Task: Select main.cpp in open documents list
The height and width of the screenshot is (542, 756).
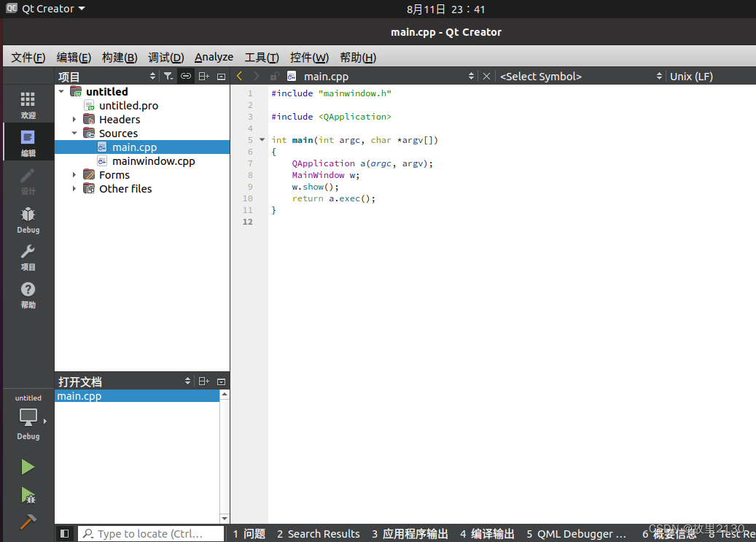Action: 137,396
